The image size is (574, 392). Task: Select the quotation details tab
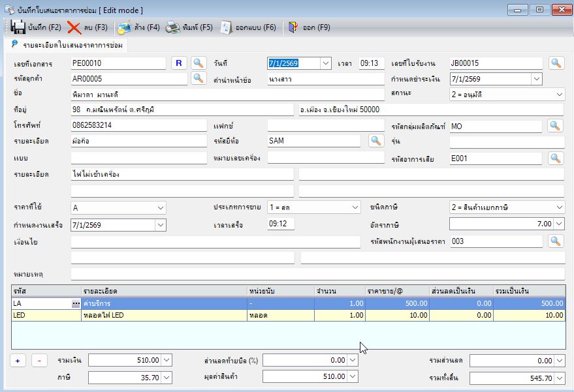pos(67,45)
